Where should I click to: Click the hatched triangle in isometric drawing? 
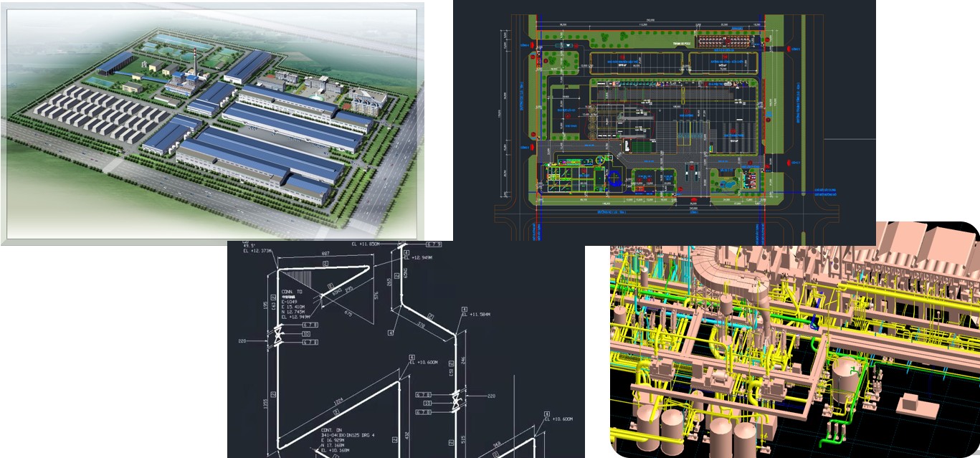pyautogui.click(x=301, y=283)
